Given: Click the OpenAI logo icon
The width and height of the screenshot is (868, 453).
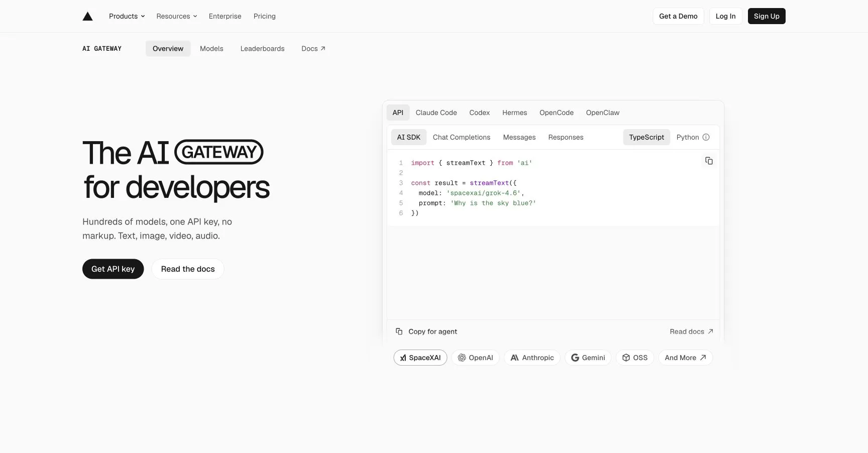Looking at the screenshot, I should [462, 358].
